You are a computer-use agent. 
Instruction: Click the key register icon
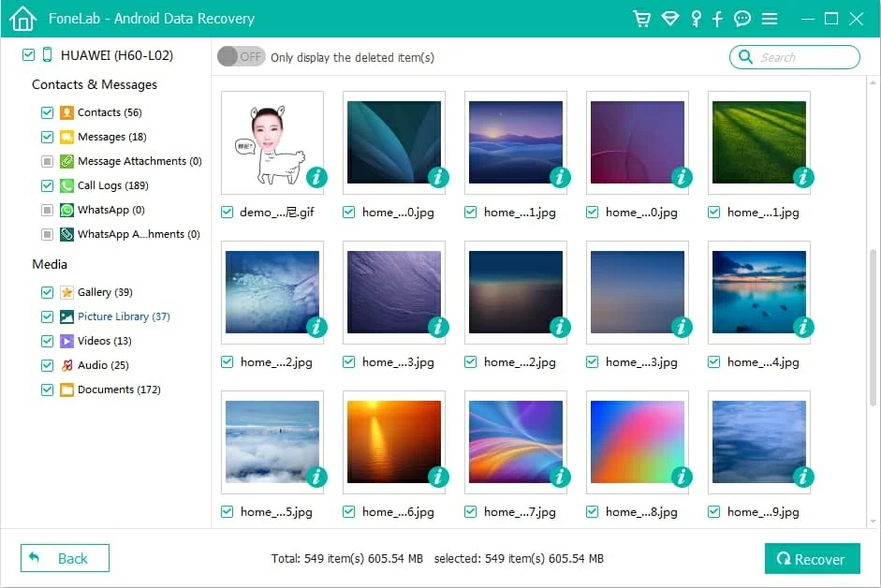(x=696, y=19)
